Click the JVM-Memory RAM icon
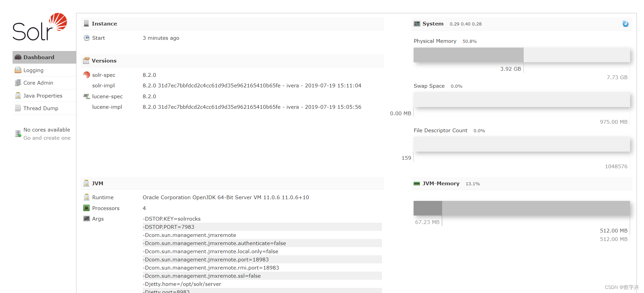 pyautogui.click(x=417, y=184)
